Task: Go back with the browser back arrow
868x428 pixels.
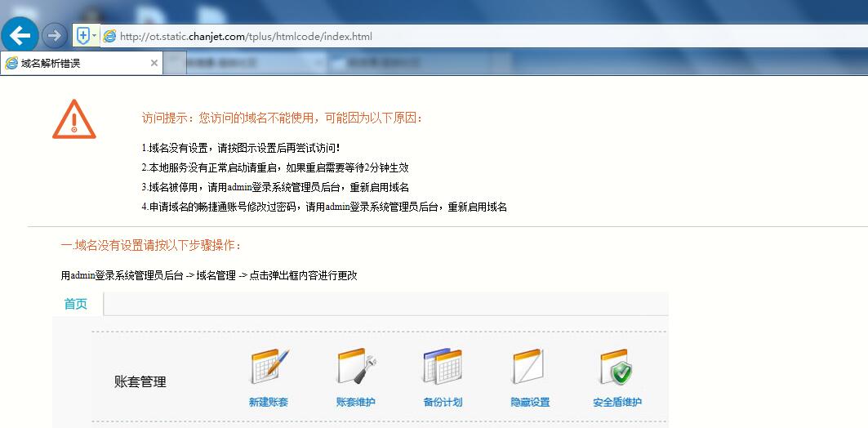Action: [x=20, y=36]
